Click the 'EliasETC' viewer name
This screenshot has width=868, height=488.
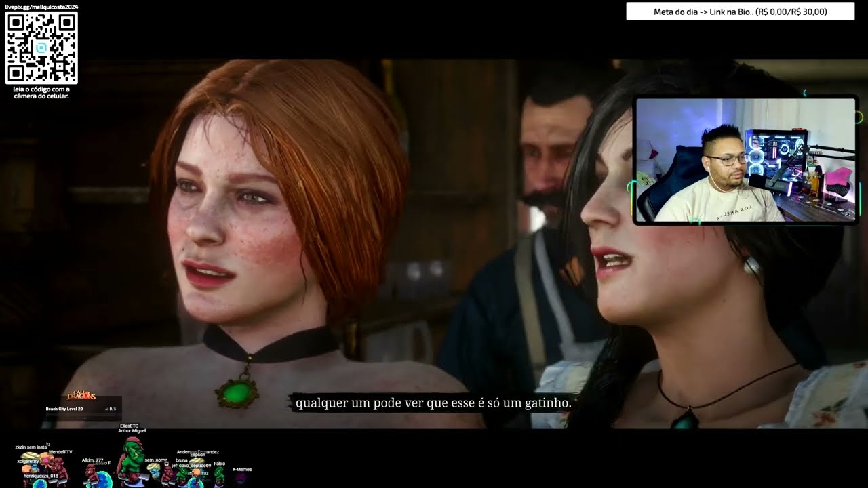[x=129, y=426]
